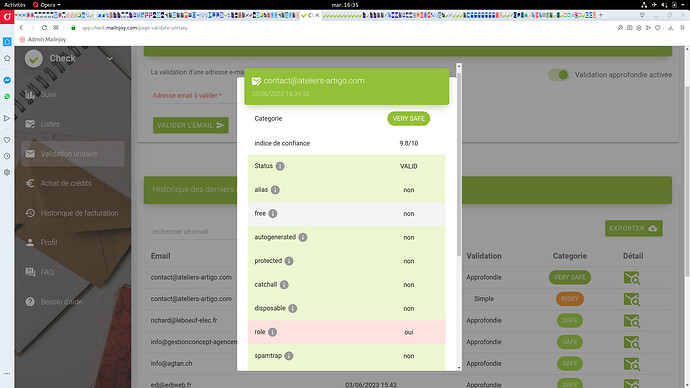
Task: Click the info icon next to role
Action: click(272, 332)
